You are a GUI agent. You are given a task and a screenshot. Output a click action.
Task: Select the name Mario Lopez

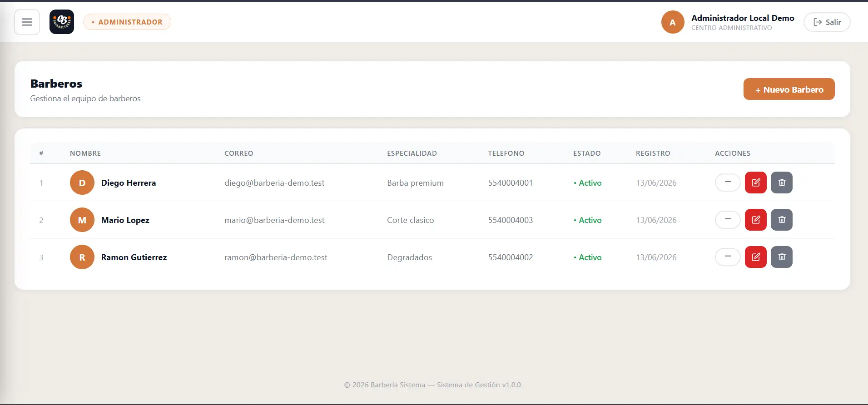click(125, 220)
